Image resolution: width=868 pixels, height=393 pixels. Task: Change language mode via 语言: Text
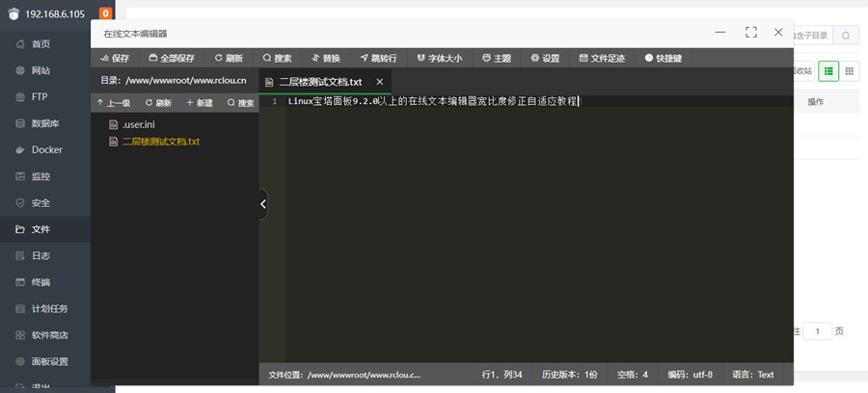753,375
